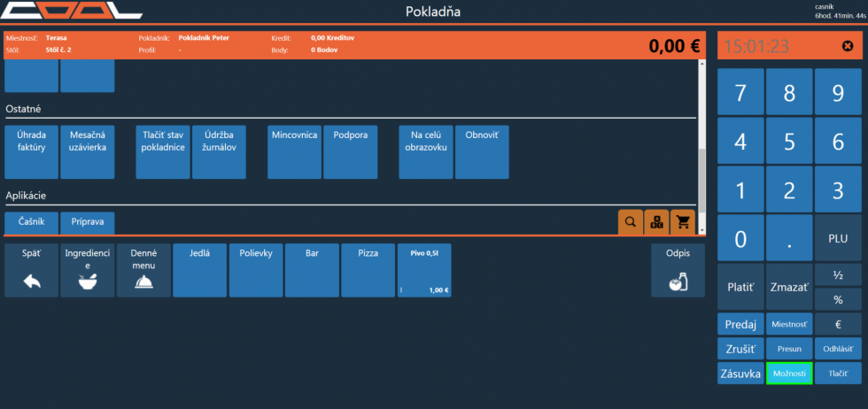
Task: Open Mesačná uzávierka
Action: 87,151
